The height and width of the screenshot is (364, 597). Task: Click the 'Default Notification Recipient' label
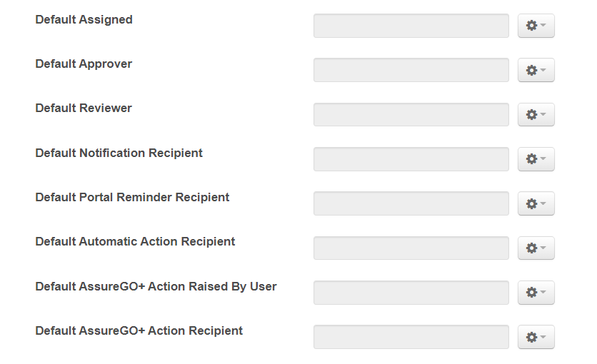119,153
